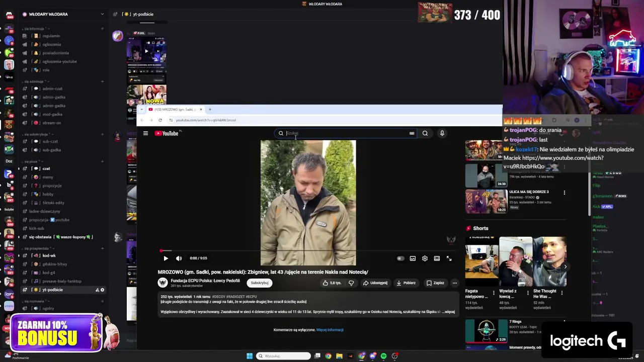This screenshot has width=644, height=362.
Task: Add channel in się adminuje category
Action: pos(103,81)
